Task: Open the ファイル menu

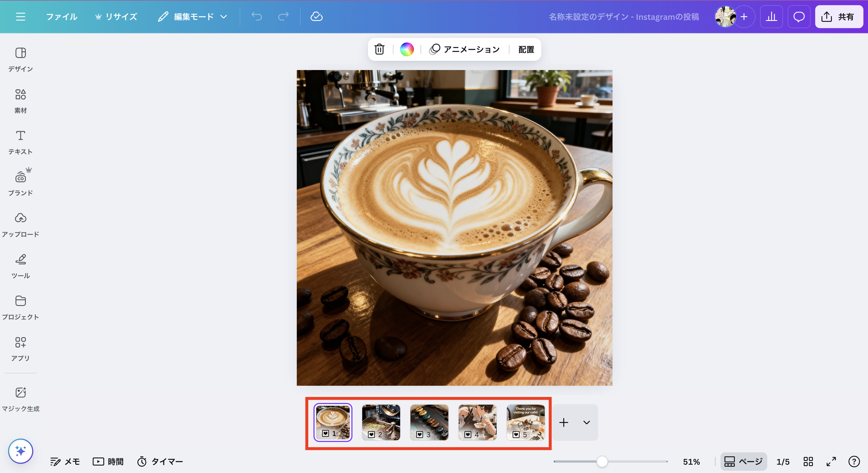Action: click(61, 17)
